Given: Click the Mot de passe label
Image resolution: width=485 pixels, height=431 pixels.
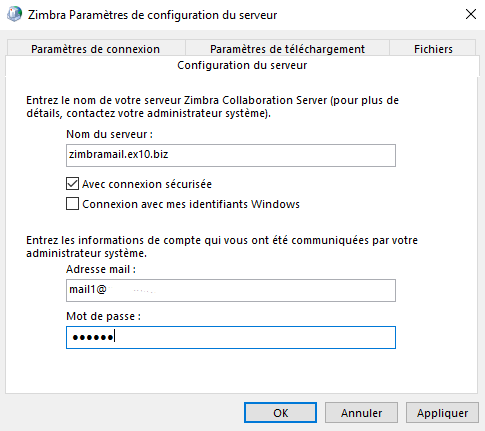Looking at the screenshot, I should (x=104, y=316).
